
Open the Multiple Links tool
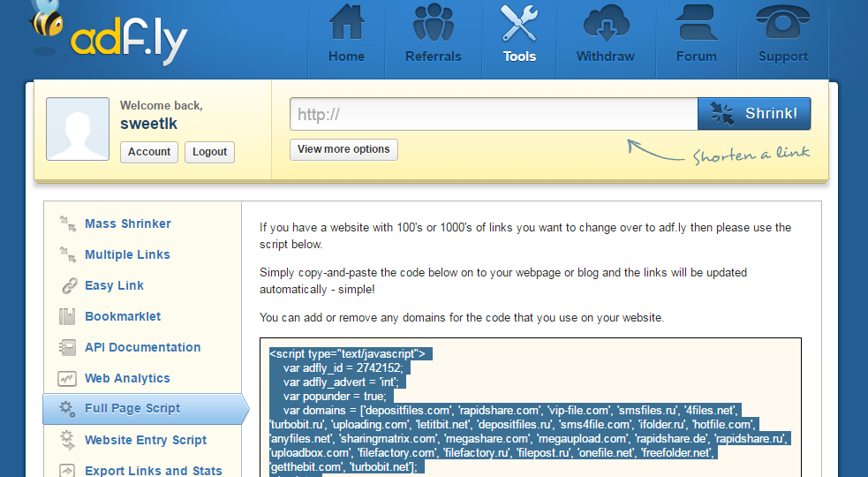pyautogui.click(x=127, y=255)
